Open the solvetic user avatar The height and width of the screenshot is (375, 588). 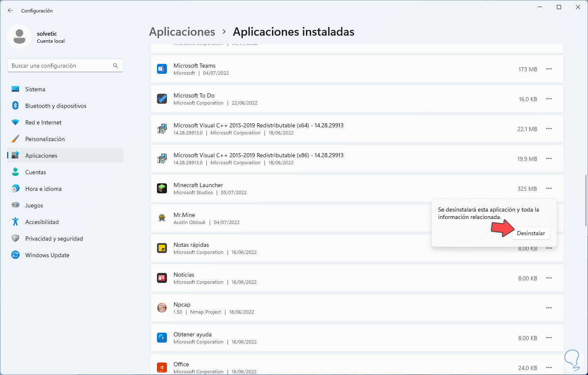[x=20, y=37]
